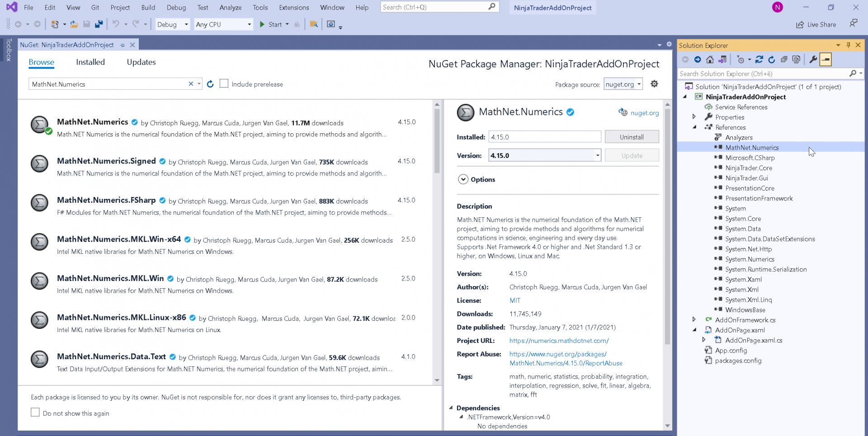Click the Properties wrench icon
This screenshot has width=868, height=436.
813,60
